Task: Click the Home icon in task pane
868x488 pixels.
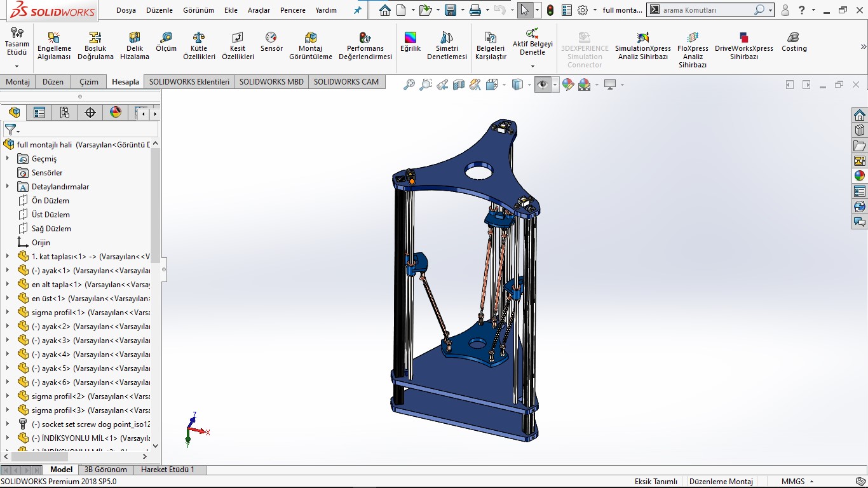Action: tap(860, 115)
